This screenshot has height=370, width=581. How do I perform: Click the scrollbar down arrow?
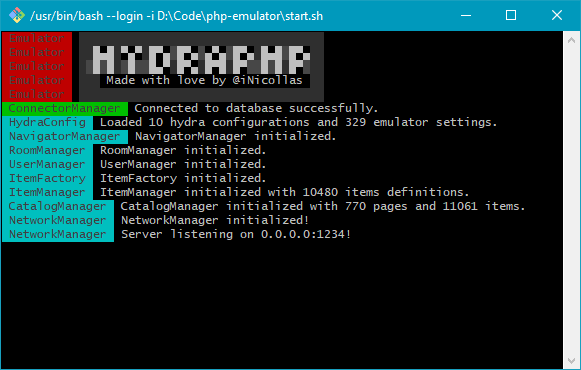pyautogui.click(x=571, y=361)
